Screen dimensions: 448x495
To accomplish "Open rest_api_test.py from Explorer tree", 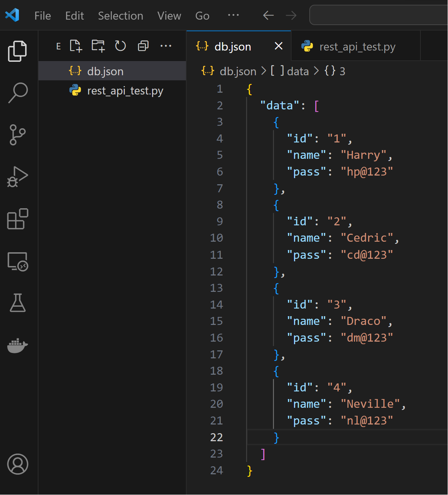I will (112, 90).
